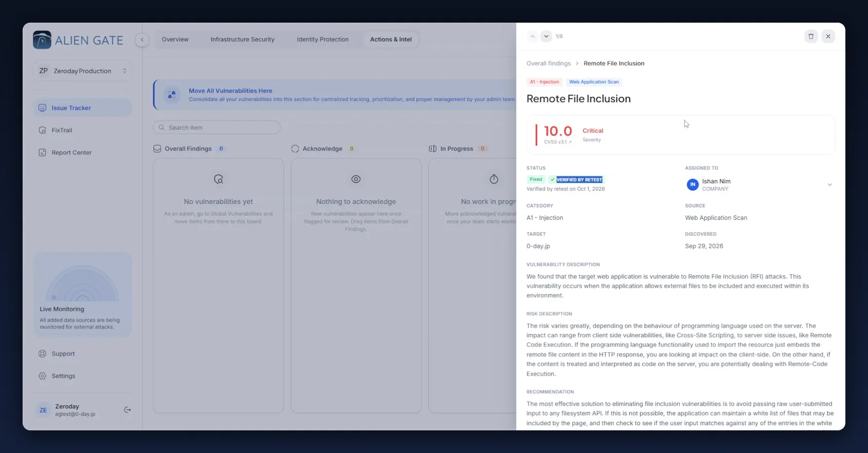Click the Remote File Inclusion breadcrumb
Viewport: 868px width, 453px height.
[614, 63]
